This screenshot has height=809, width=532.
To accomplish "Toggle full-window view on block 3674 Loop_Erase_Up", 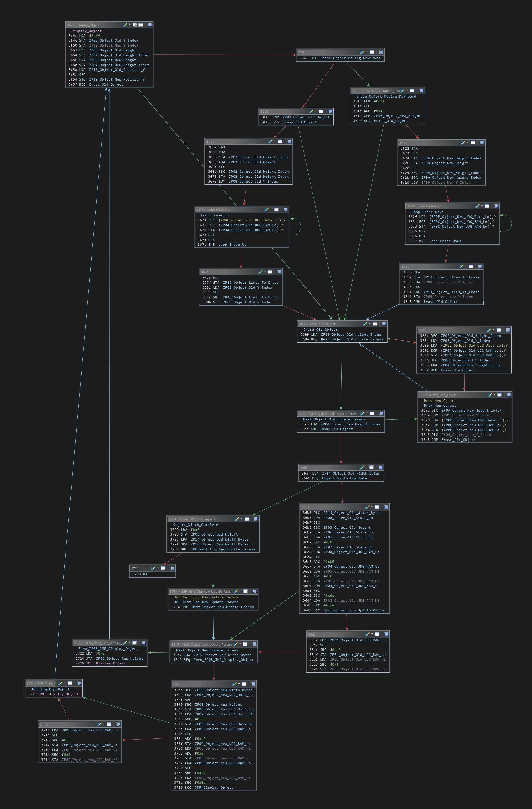I will pos(276,209).
